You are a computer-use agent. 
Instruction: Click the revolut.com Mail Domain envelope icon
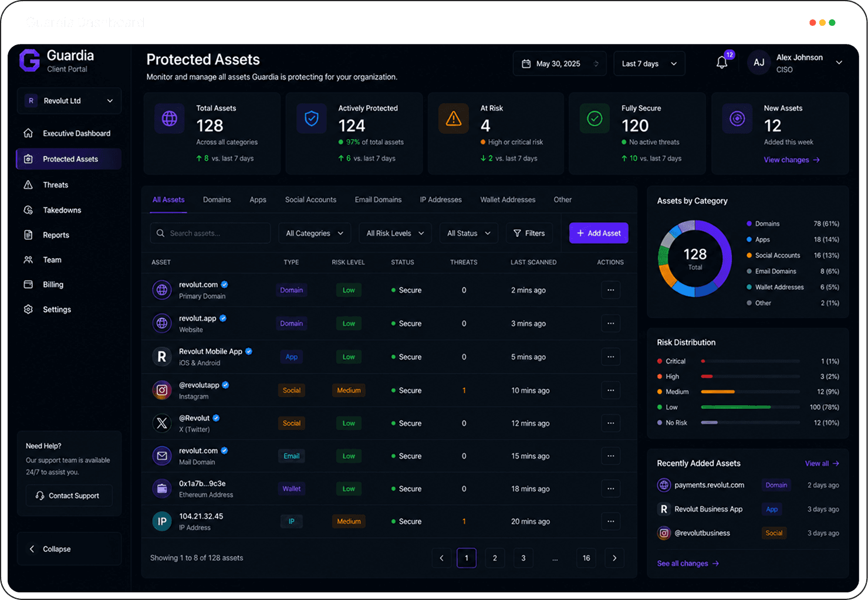point(162,456)
